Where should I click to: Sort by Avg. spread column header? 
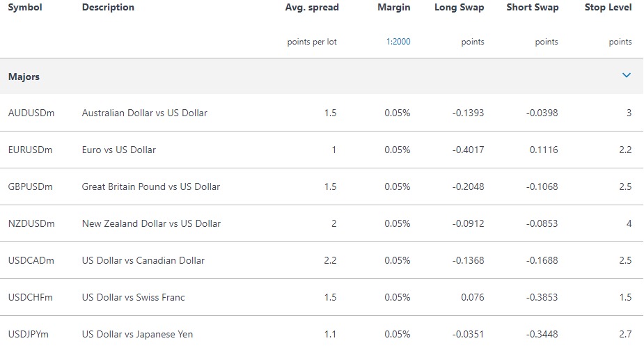pyautogui.click(x=312, y=8)
